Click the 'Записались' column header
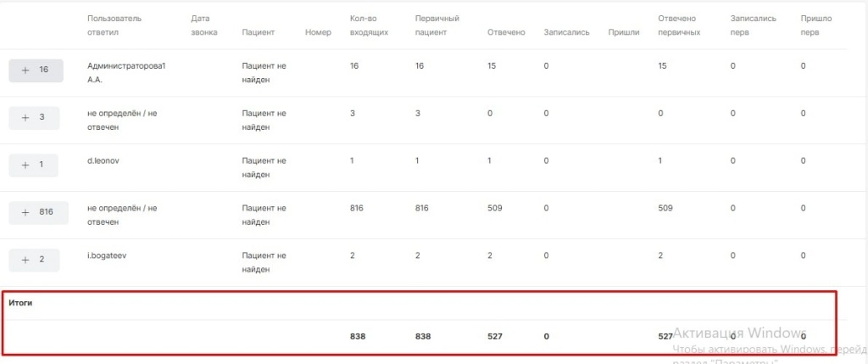 click(x=566, y=33)
